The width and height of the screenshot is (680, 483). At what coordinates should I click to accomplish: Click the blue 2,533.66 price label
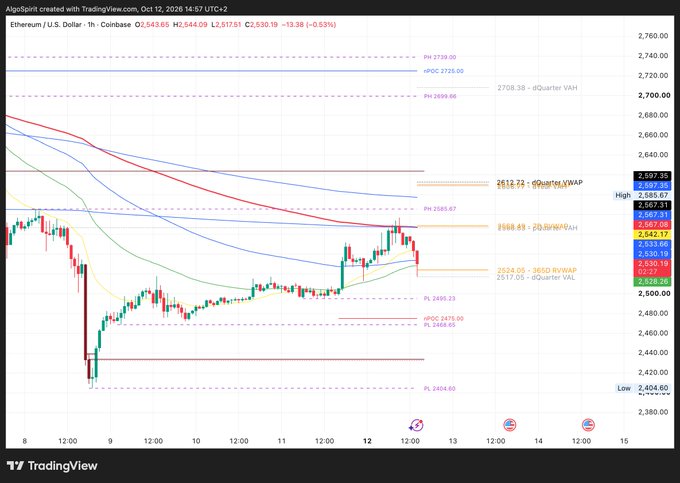click(652, 244)
